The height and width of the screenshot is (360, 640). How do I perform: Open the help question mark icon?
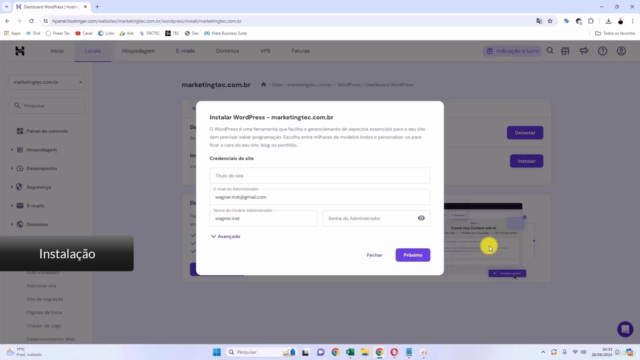pyautogui.click(x=602, y=51)
